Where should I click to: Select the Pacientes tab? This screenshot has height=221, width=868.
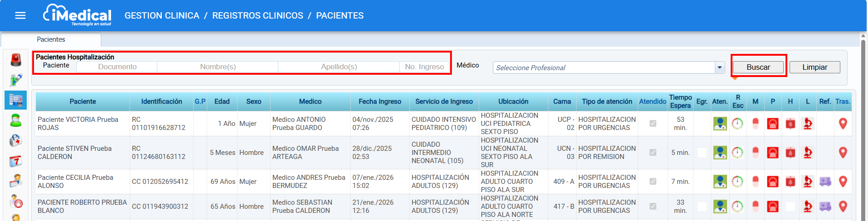(x=51, y=39)
